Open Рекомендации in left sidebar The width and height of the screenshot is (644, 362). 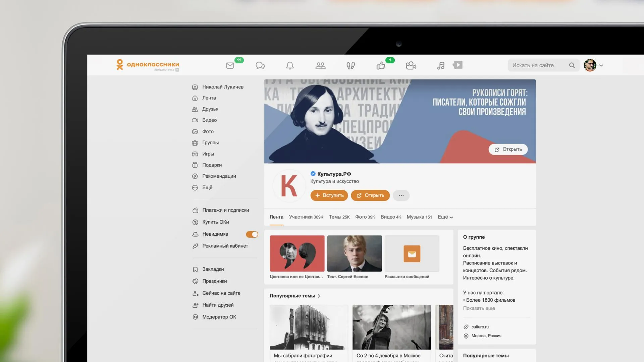click(x=214, y=176)
